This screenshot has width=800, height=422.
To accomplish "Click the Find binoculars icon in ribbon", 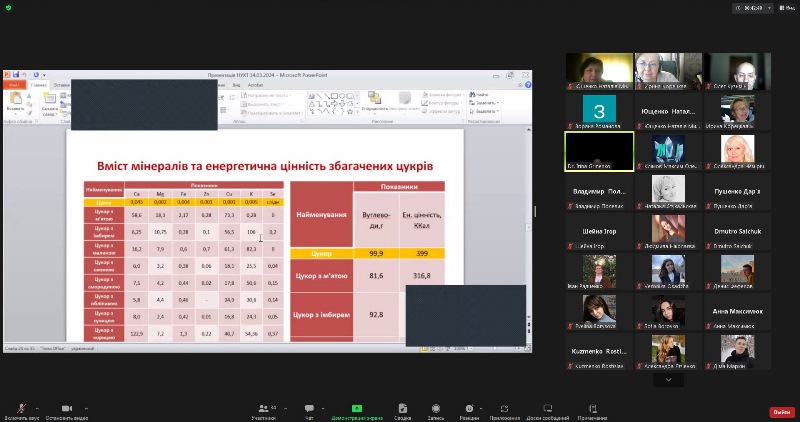I will [x=472, y=94].
